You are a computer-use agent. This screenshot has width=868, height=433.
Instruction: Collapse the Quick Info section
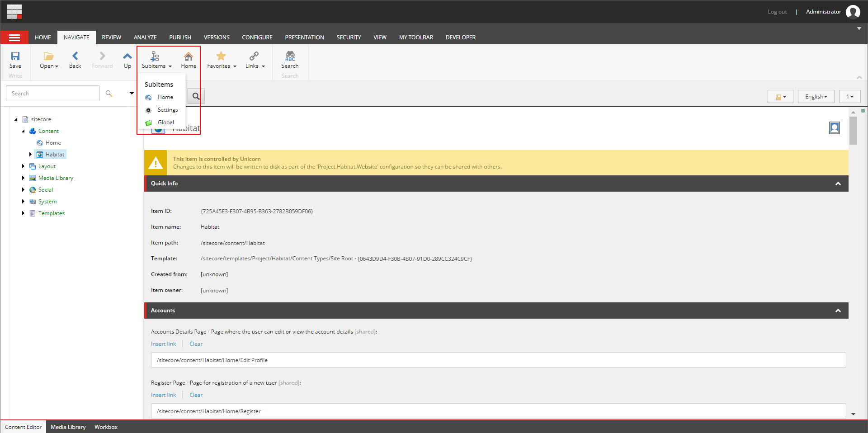coord(838,184)
